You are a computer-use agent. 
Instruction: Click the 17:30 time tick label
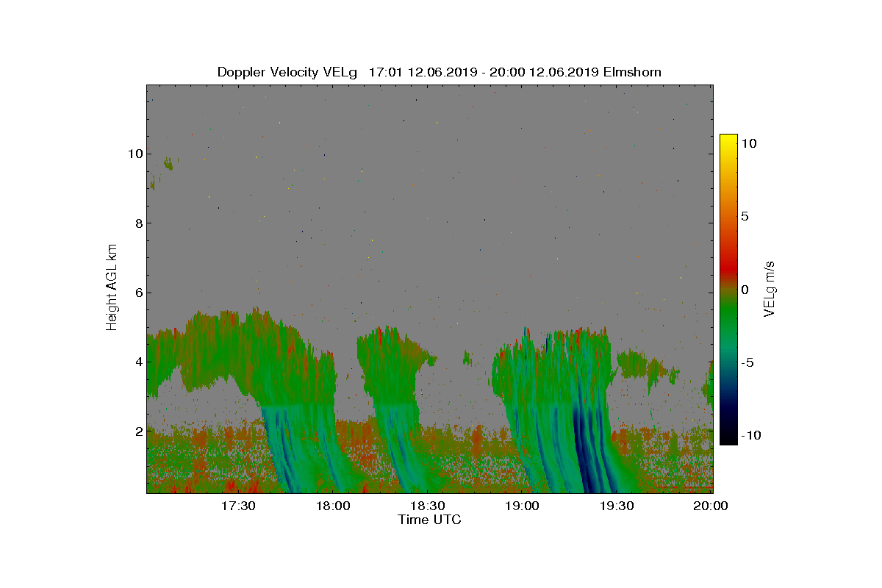click(x=238, y=506)
